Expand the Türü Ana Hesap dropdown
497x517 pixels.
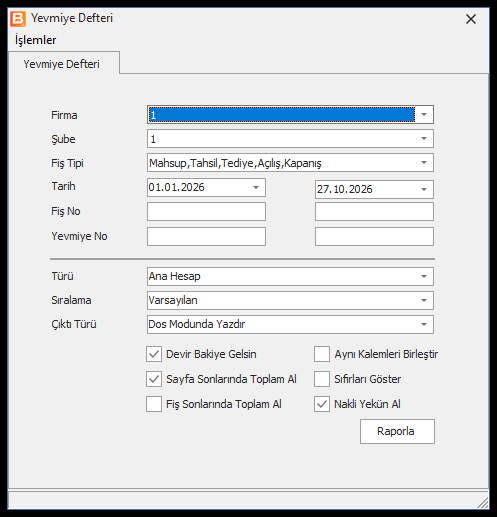click(x=424, y=276)
